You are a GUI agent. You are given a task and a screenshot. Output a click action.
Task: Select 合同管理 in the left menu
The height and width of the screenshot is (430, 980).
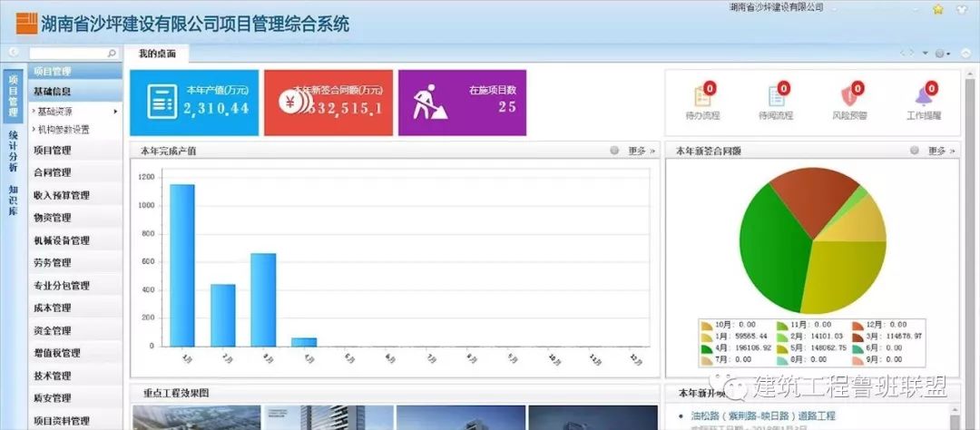click(x=52, y=172)
